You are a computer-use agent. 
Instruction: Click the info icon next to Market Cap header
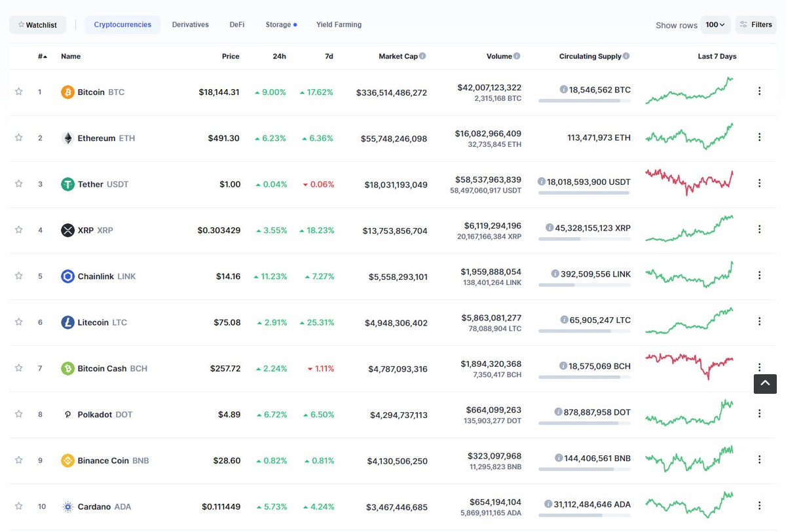[x=422, y=56]
